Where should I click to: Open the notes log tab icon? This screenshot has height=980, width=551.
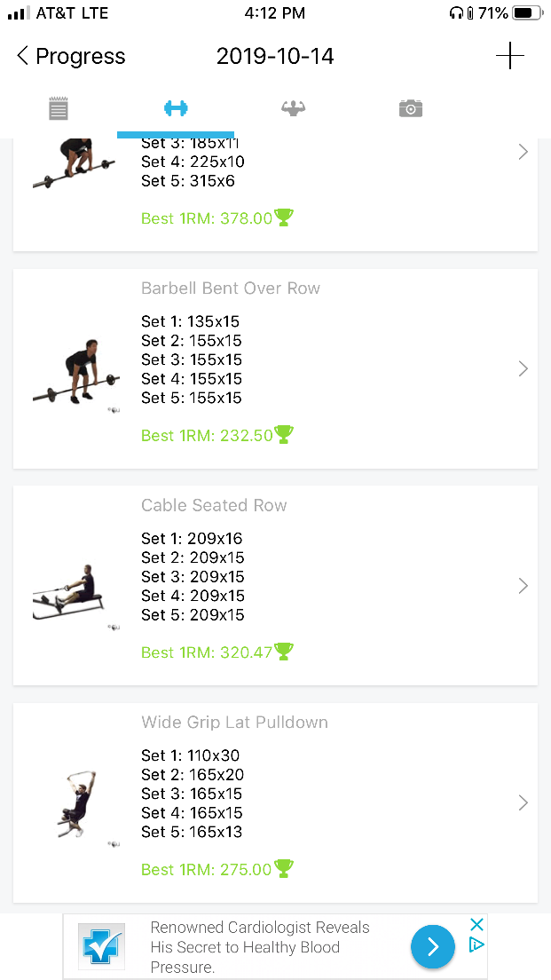pos(59,109)
